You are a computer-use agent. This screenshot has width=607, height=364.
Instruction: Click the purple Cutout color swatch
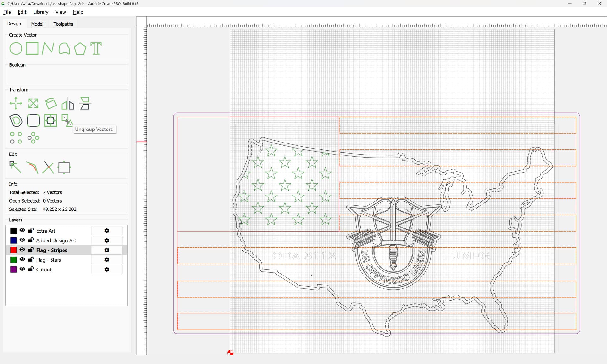point(14,270)
